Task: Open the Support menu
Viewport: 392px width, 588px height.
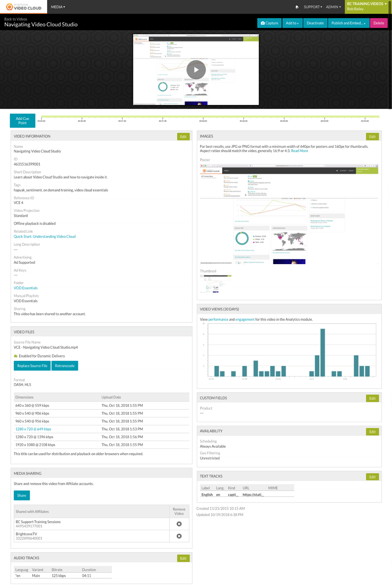Action: click(x=313, y=7)
